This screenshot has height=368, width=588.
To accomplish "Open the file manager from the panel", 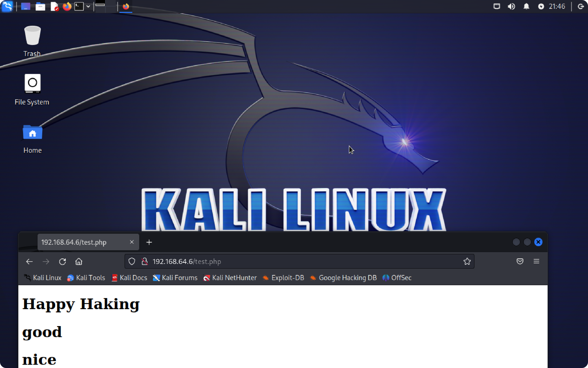I will point(40,6).
